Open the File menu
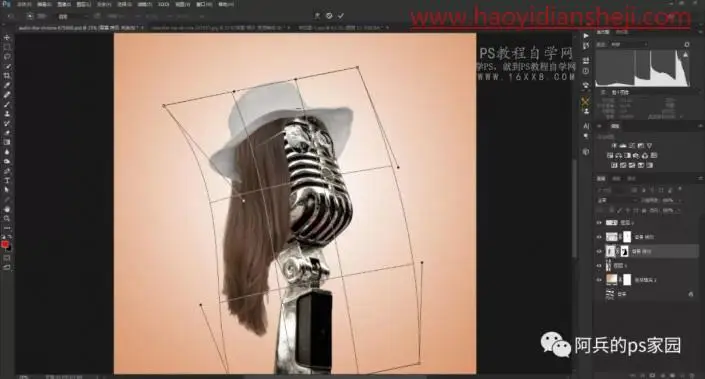This screenshot has width=705, height=379. (24, 4)
